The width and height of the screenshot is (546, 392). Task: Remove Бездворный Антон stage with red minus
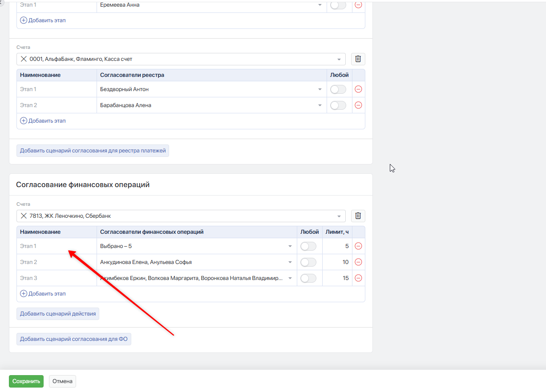(358, 89)
